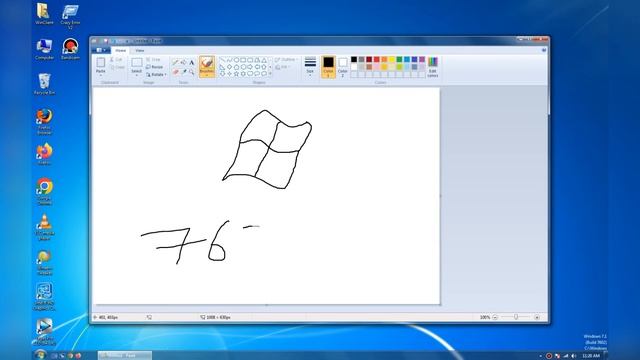
Task: Select the Five-point star shape
Action: [x=236, y=74]
